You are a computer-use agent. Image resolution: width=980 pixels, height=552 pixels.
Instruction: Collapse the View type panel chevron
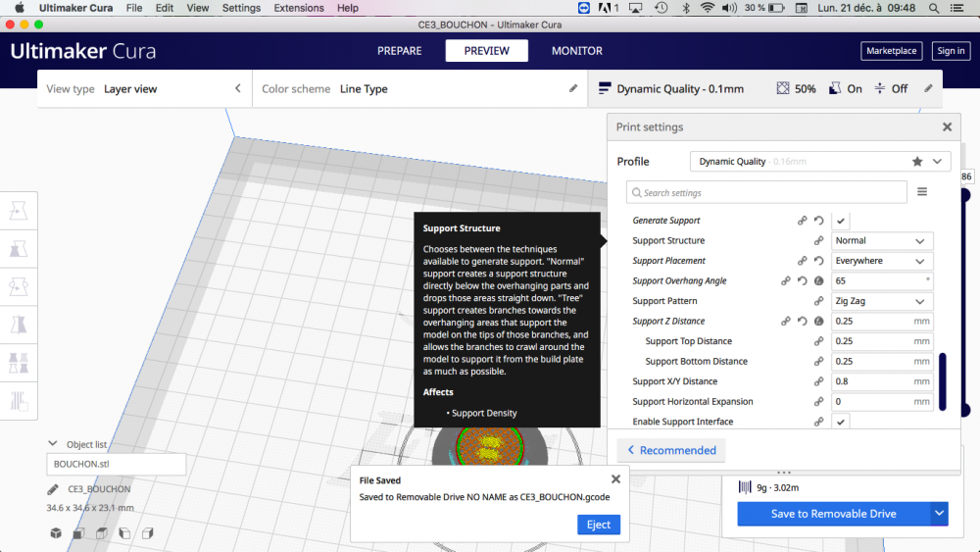tap(237, 89)
